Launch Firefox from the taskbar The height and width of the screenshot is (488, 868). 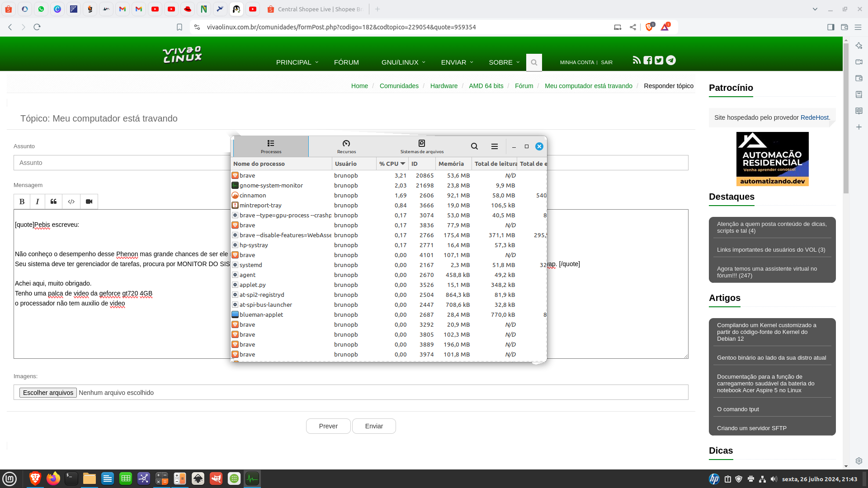pyautogui.click(x=53, y=479)
